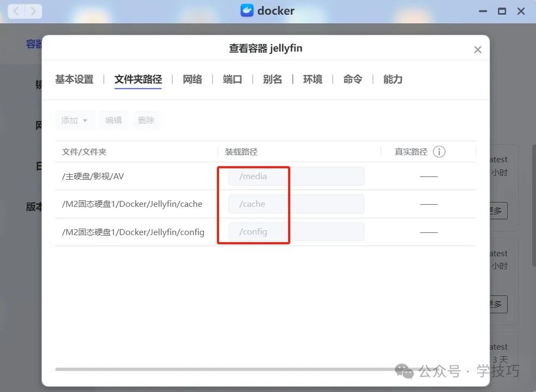536x392 pixels.
Task: View the 环境 tab
Action: point(313,79)
